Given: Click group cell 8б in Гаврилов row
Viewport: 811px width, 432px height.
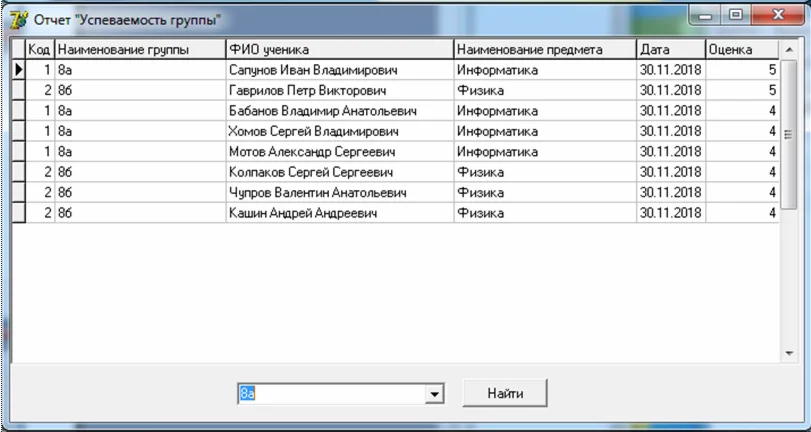Looking at the screenshot, I should [x=140, y=91].
